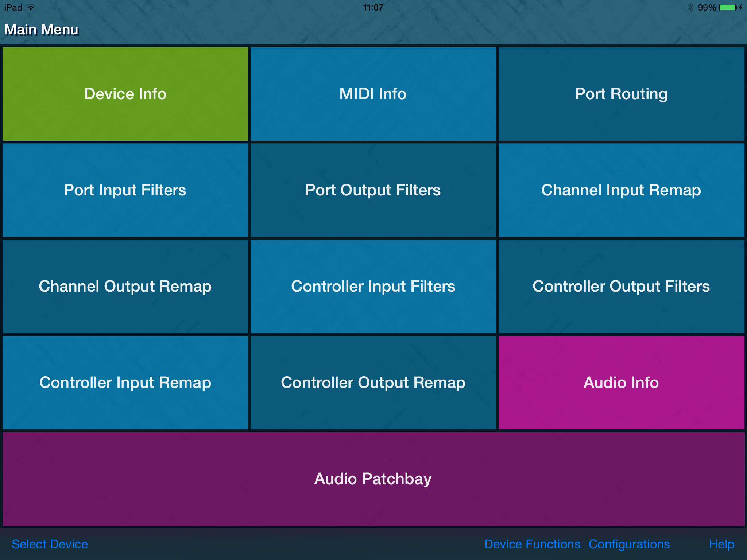Tap the Wi-Fi status icon

pyautogui.click(x=31, y=8)
